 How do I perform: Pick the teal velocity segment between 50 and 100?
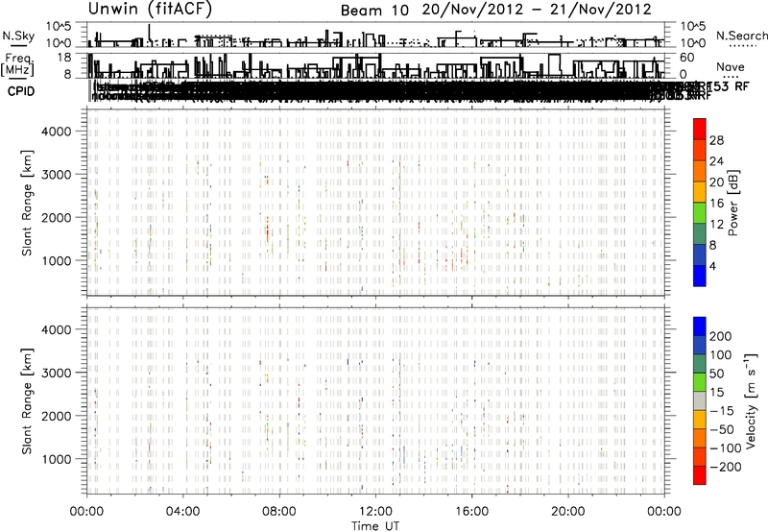click(x=700, y=364)
